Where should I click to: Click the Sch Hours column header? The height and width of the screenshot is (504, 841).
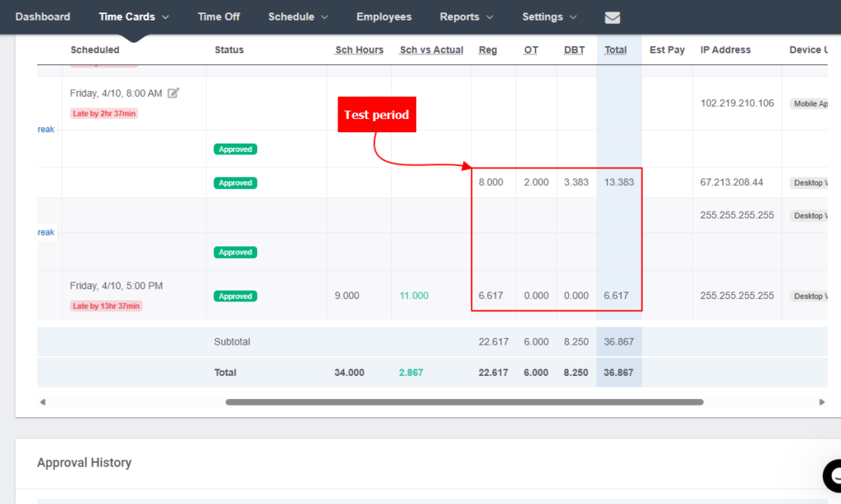tap(360, 50)
